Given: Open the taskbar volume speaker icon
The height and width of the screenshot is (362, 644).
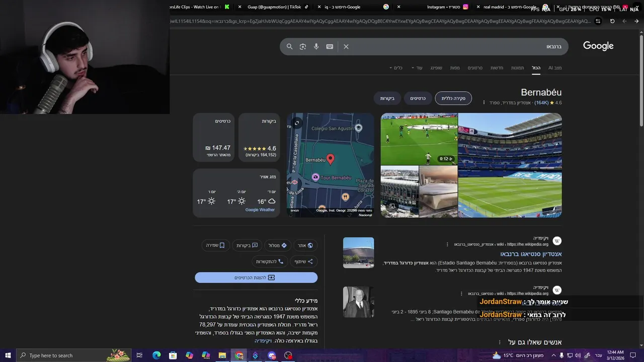Looking at the screenshot, I should point(578,355).
